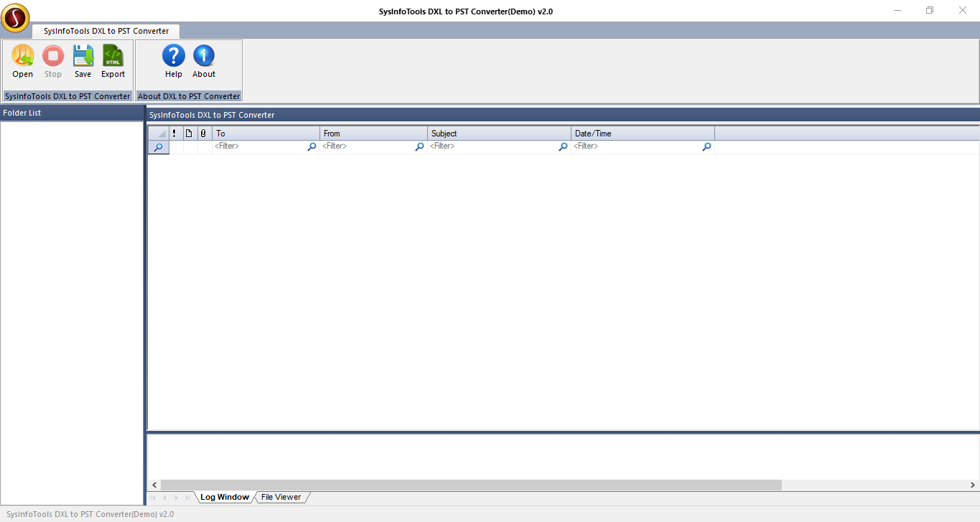Click the About DXL to PST Converter group label
Viewport: 980px width, 522px height.
(189, 96)
